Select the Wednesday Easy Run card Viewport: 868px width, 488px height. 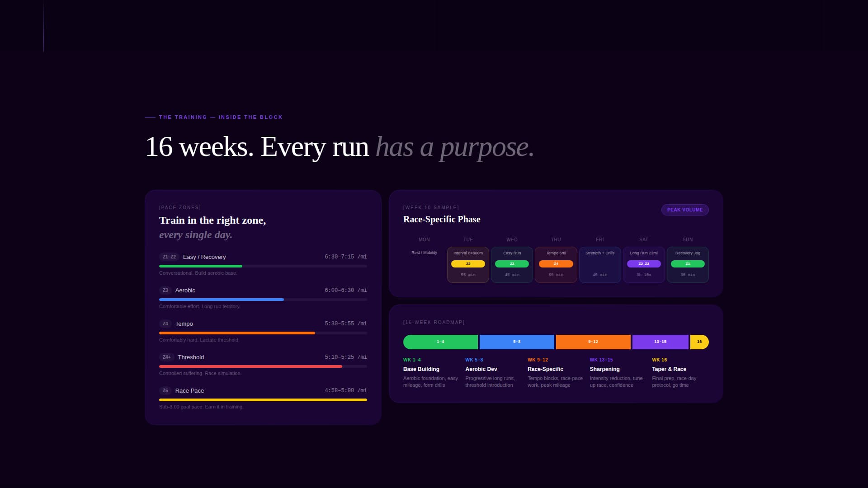pyautogui.click(x=512, y=265)
